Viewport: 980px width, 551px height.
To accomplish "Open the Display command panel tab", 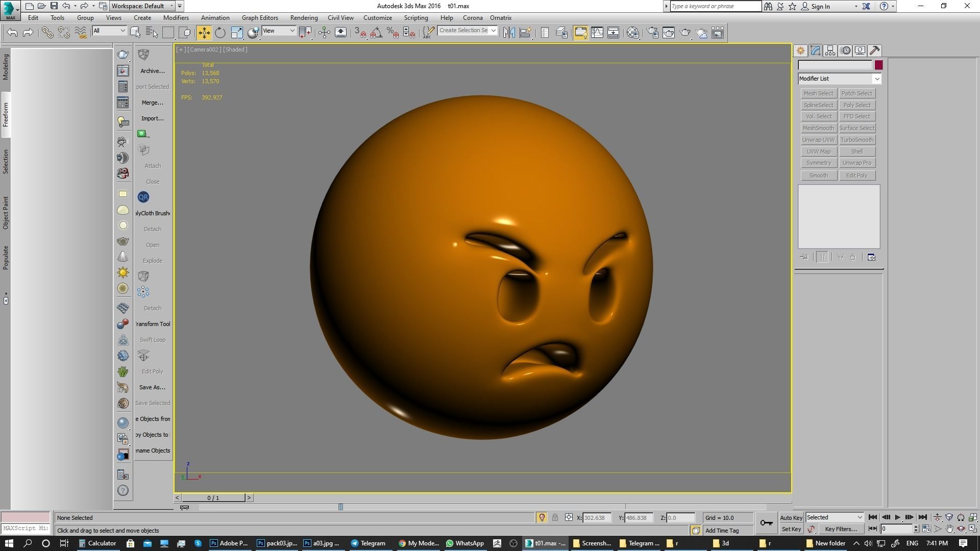I will 860,51.
